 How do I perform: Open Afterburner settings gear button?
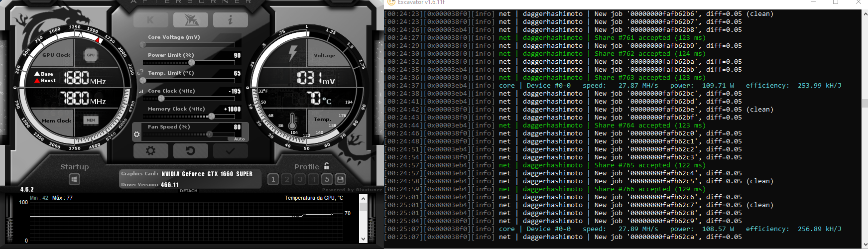[x=151, y=150]
